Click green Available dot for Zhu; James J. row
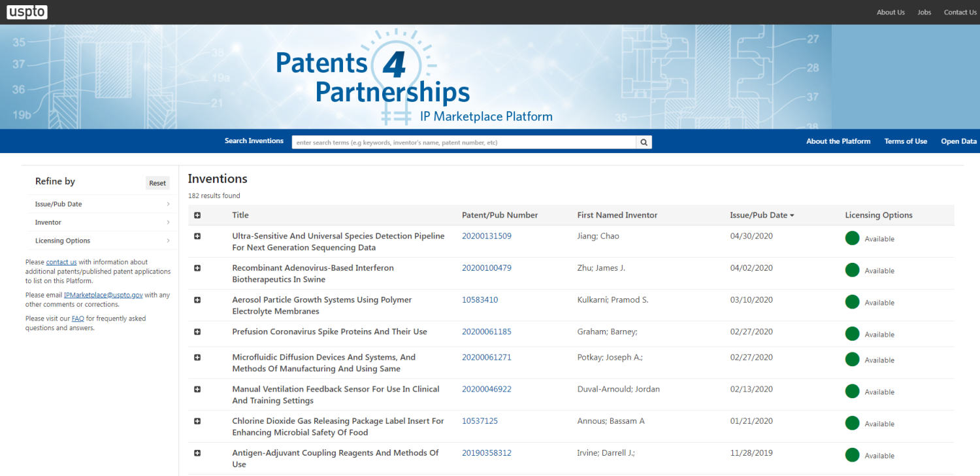Screen dimensions: 980x476 click(852, 270)
